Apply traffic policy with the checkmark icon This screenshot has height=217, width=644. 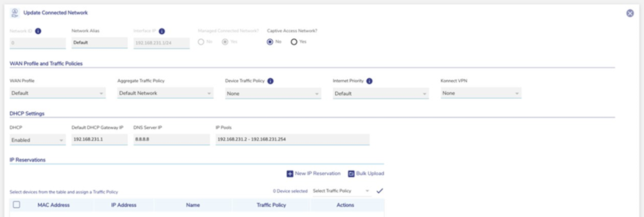point(380,191)
